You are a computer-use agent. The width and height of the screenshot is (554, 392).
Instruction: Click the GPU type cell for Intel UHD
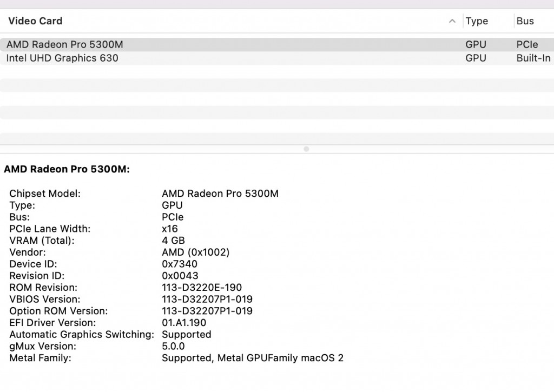[x=476, y=58]
